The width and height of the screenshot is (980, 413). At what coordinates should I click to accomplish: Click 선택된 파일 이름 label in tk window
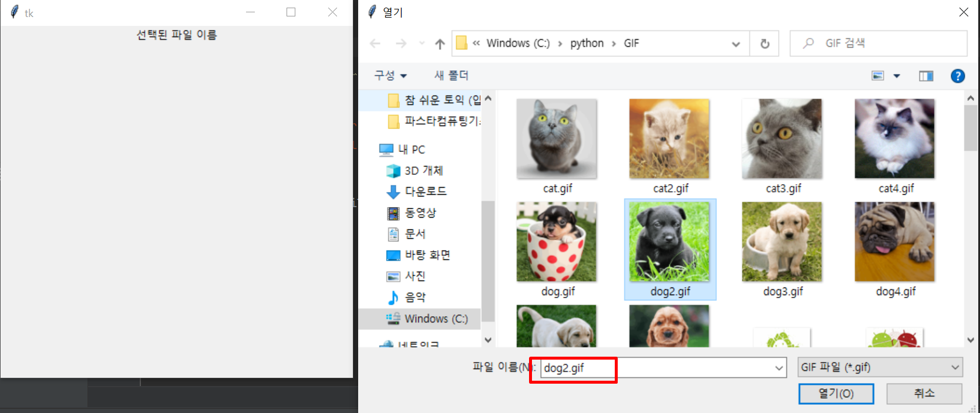(177, 35)
